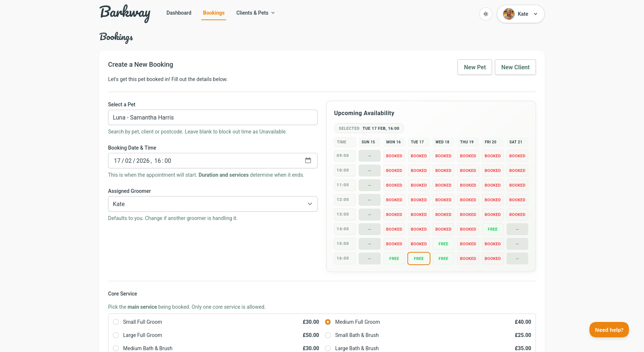This screenshot has height=352, width=644.
Task: Go to the Dashboard tab
Action: [x=179, y=13]
